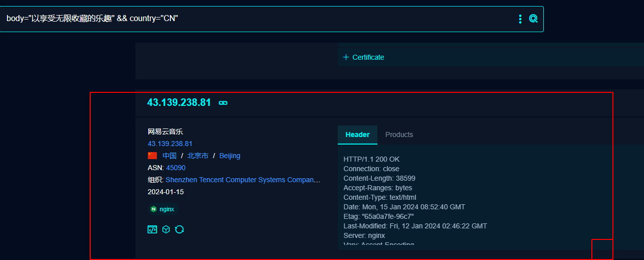
Task: Filter by country 中国
Action: (x=169, y=156)
